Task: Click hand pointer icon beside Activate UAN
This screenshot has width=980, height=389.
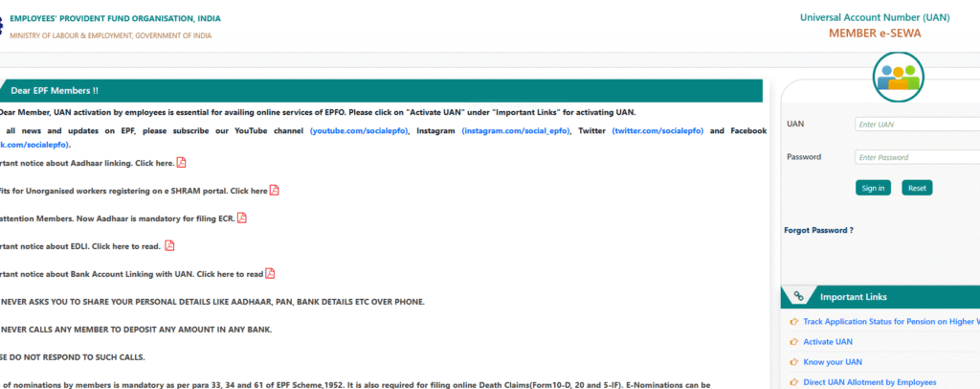Action: pyautogui.click(x=793, y=342)
